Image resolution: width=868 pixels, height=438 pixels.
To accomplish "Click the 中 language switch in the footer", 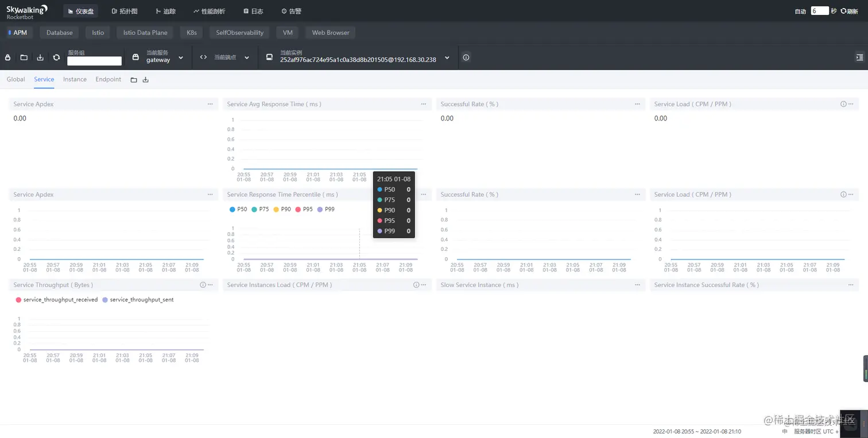I will [x=785, y=431].
